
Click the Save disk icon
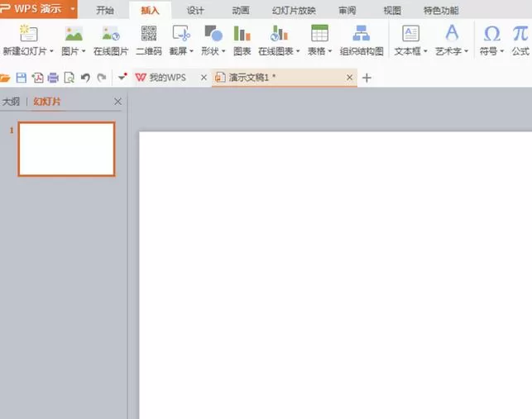[x=22, y=78]
